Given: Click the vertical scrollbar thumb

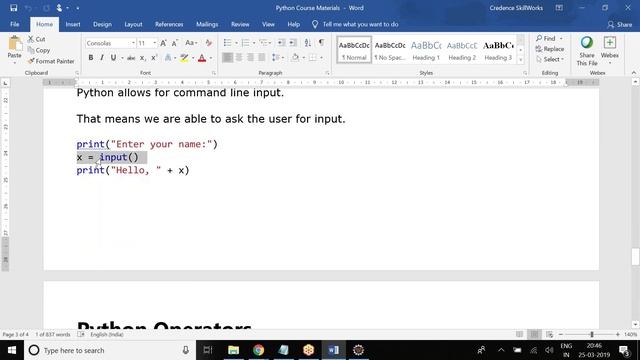Looking at the screenshot, I should 635,257.
